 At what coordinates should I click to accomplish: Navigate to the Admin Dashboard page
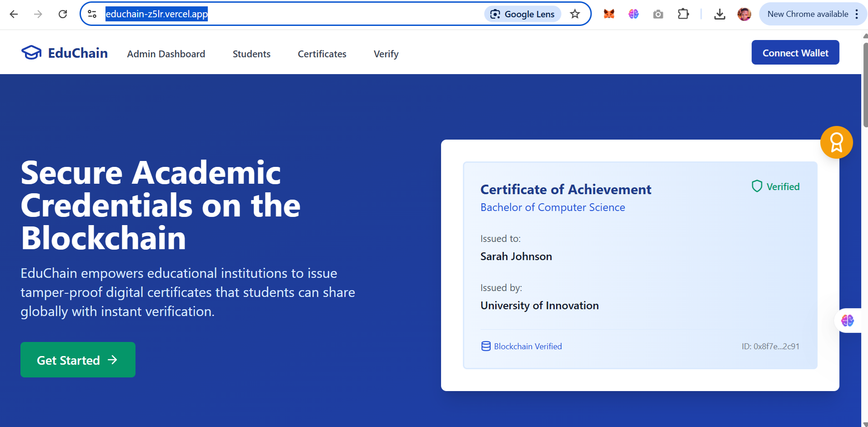(166, 54)
